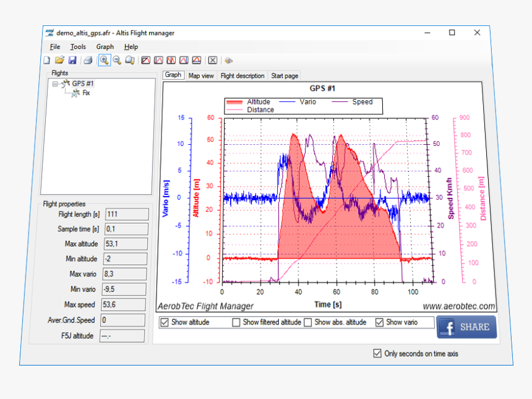
Task: Open a flight file via folder icon
Action: pyautogui.click(x=59, y=60)
